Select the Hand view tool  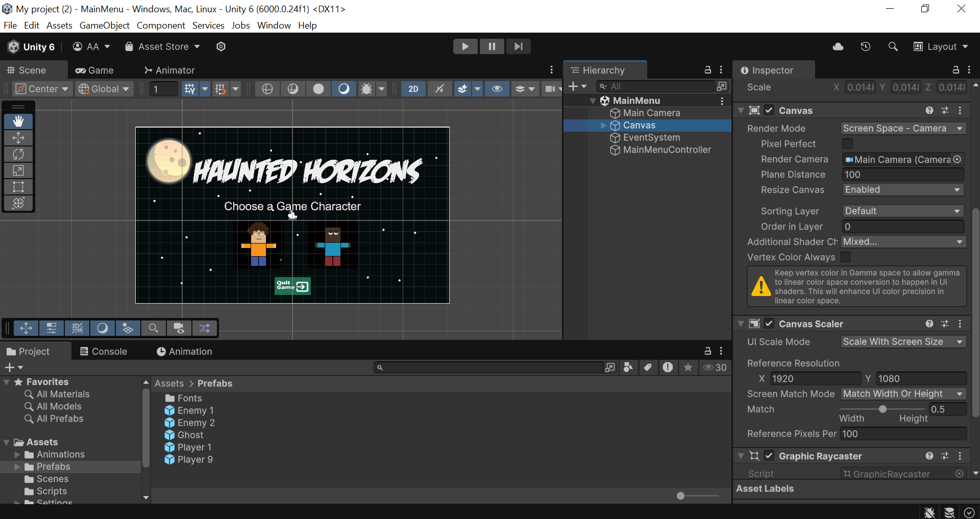click(18, 121)
